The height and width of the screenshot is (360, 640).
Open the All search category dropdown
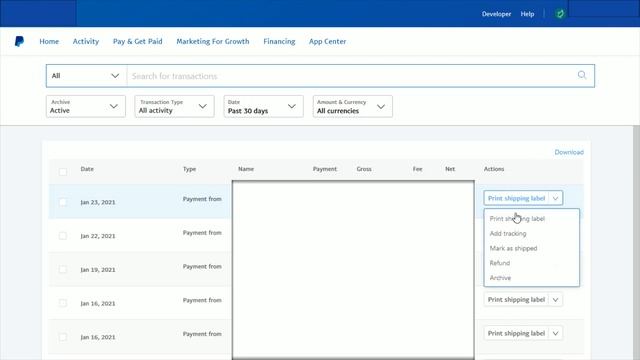click(x=86, y=76)
